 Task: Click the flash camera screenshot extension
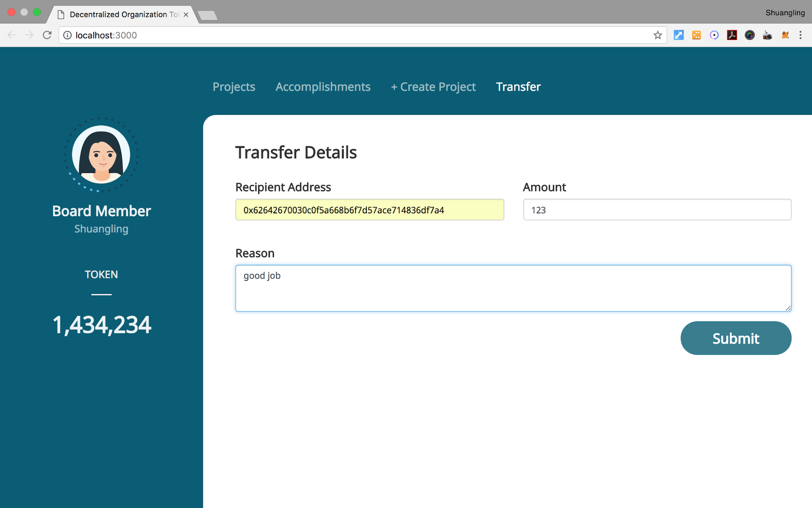(767, 35)
